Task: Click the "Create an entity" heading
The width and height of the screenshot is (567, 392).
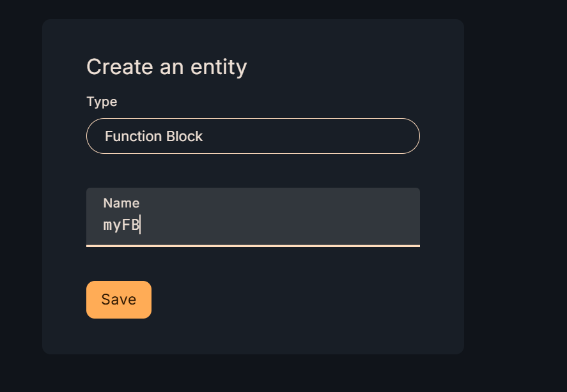Action: pos(167,67)
